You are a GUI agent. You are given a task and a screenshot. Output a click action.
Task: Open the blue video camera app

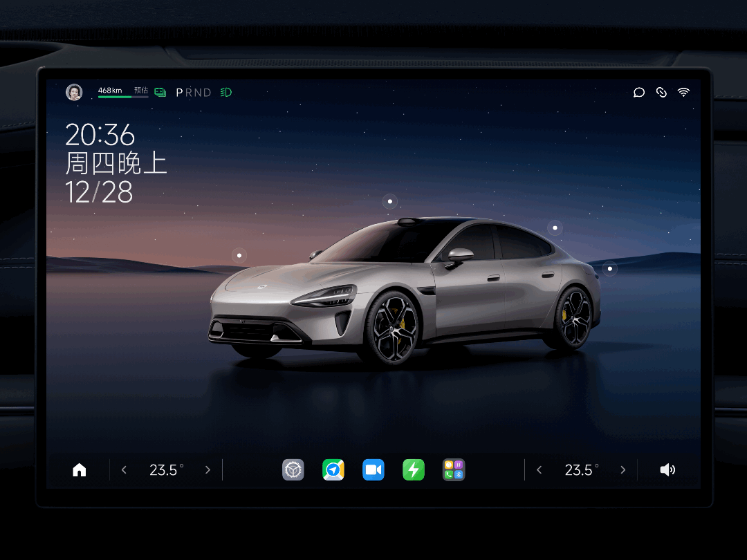click(x=373, y=470)
